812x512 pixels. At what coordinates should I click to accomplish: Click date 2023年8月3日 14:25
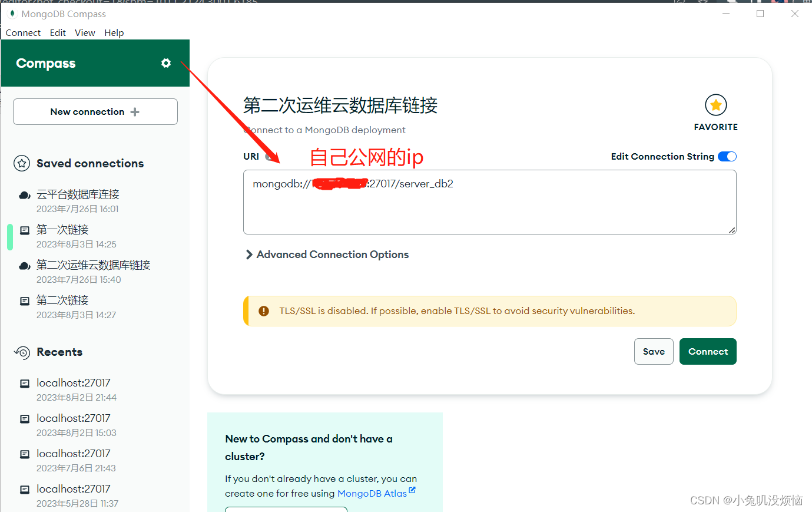[77, 245]
